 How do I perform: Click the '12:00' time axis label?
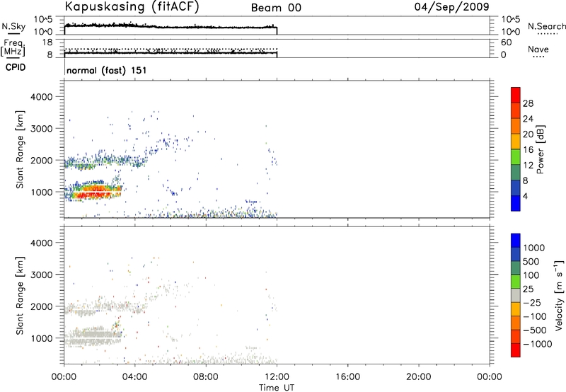[277, 377]
